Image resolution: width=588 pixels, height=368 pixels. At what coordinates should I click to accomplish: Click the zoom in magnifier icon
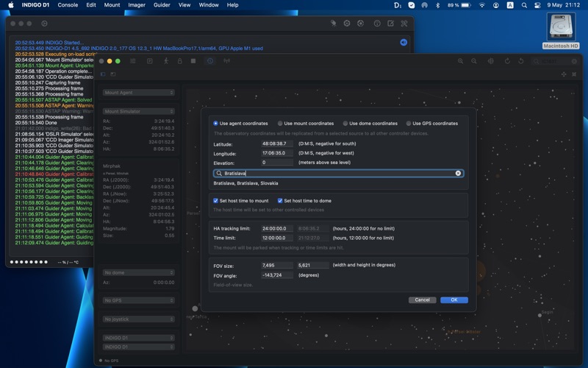click(x=461, y=61)
